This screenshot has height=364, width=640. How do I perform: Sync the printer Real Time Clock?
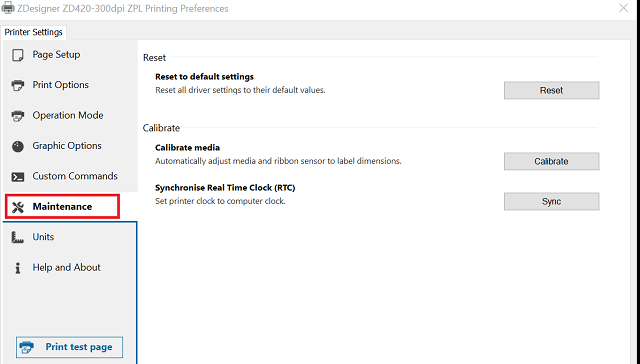(551, 201)
